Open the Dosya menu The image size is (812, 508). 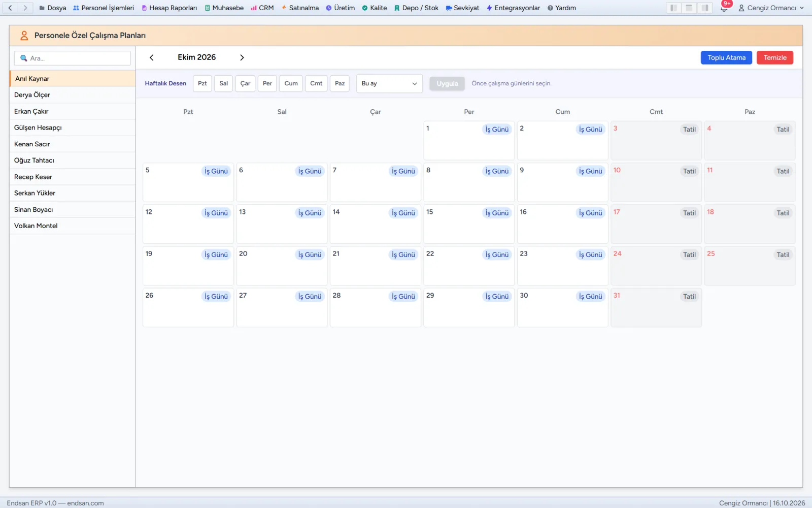[52, 8]
